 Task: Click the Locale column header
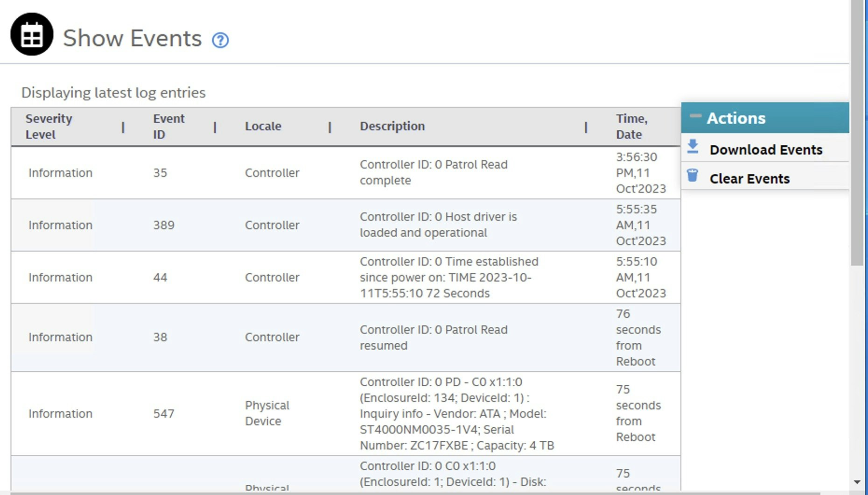coord(264,126)
